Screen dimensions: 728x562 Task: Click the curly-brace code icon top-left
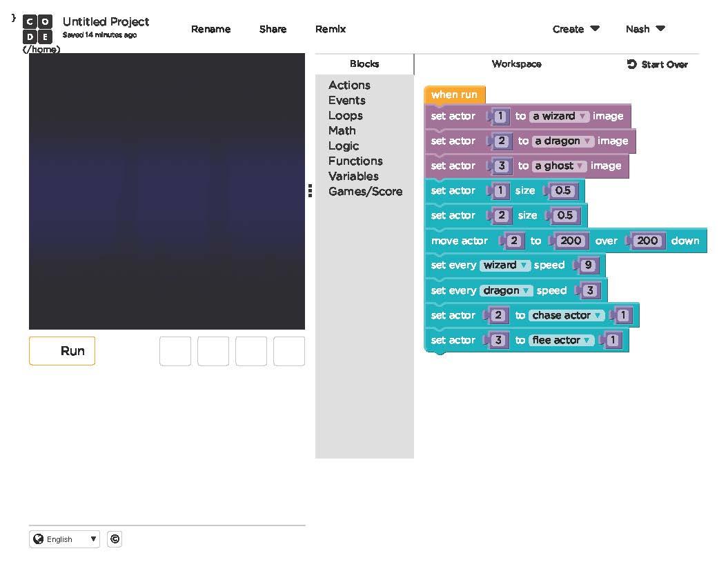(x=12, y=19)
